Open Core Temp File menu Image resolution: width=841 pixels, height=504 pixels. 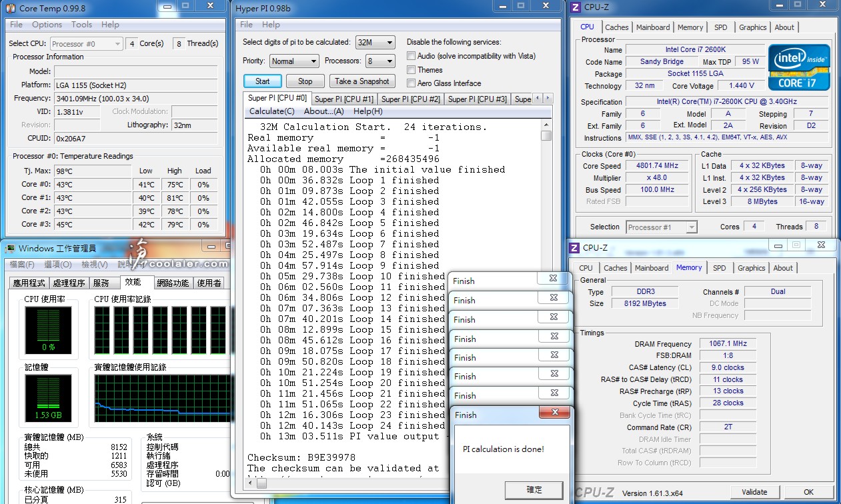point(16,25)
